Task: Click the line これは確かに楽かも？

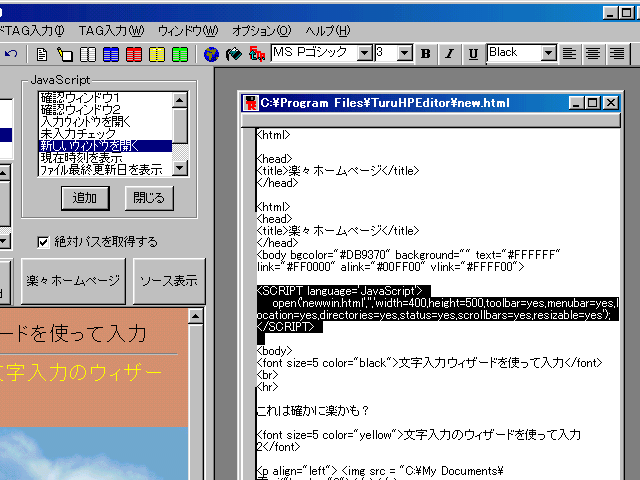Action: coord(313,411)
